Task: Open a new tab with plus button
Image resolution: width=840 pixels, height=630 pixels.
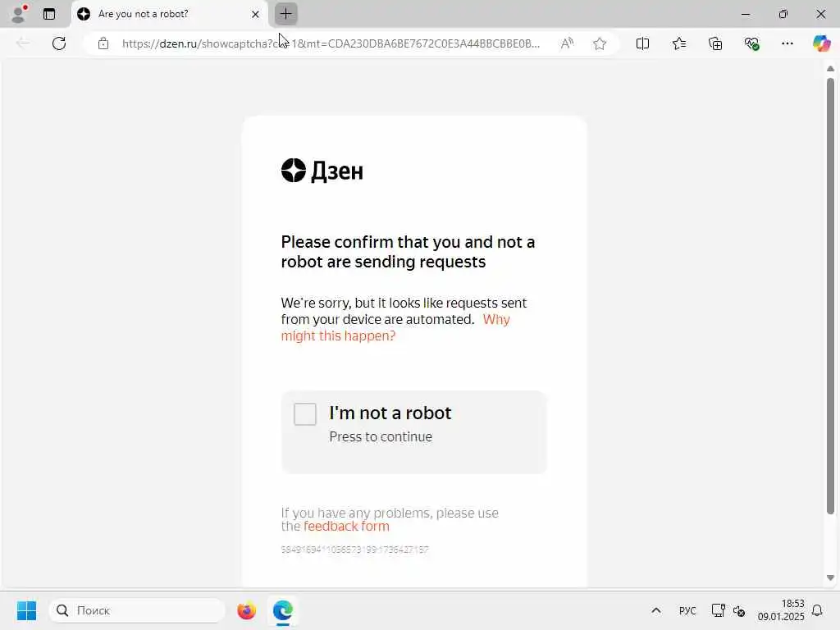Action: (286, 14)
